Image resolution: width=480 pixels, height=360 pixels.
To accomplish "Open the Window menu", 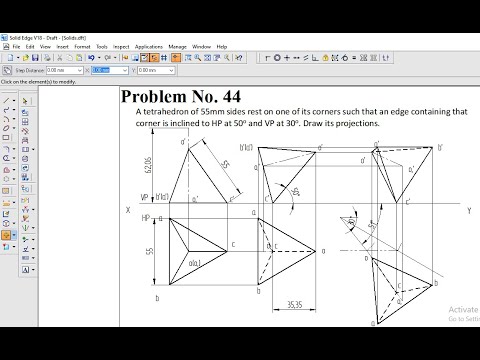I will click(x=201, y=47).
